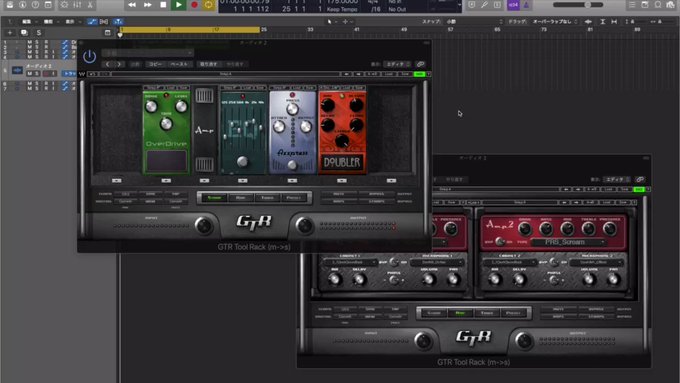This screenshot has width=680, height=383.
Task: Toggle the metronome icon
Action: [x=526, y=4]
